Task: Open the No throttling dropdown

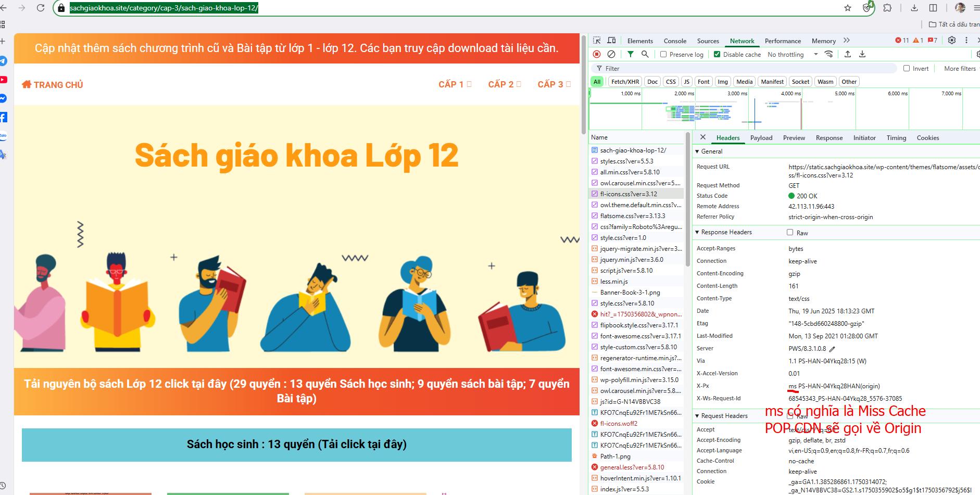Action: click(793, 54)
